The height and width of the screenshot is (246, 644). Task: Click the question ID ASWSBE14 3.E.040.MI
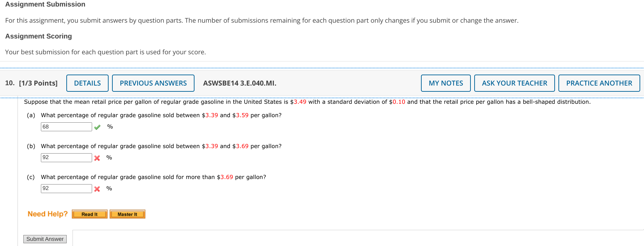coord(240,83)
